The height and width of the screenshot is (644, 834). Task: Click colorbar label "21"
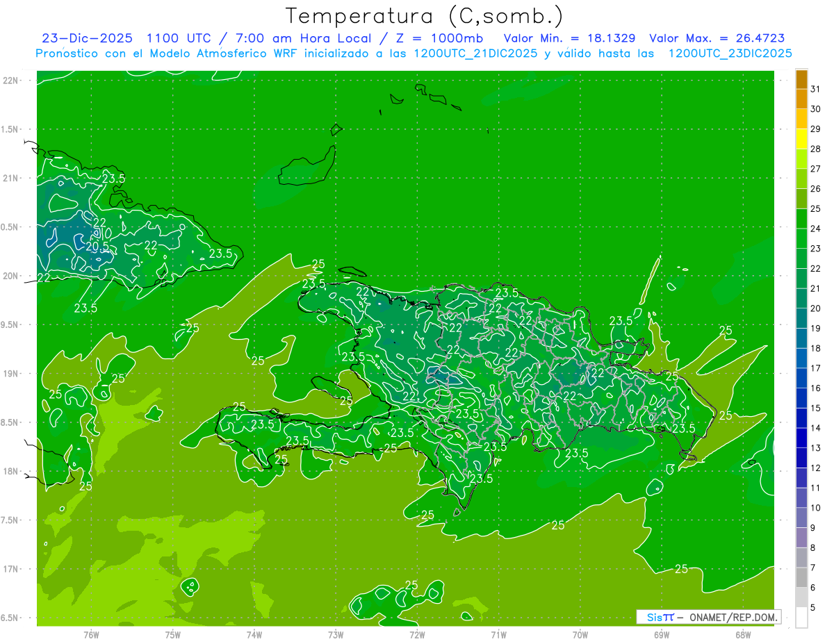click(816, 288)
